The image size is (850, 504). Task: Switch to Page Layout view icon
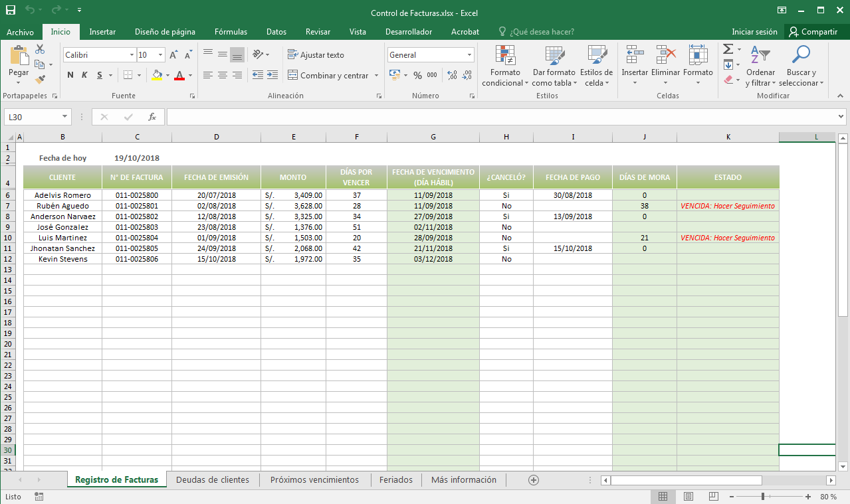(x=688, y=497)
